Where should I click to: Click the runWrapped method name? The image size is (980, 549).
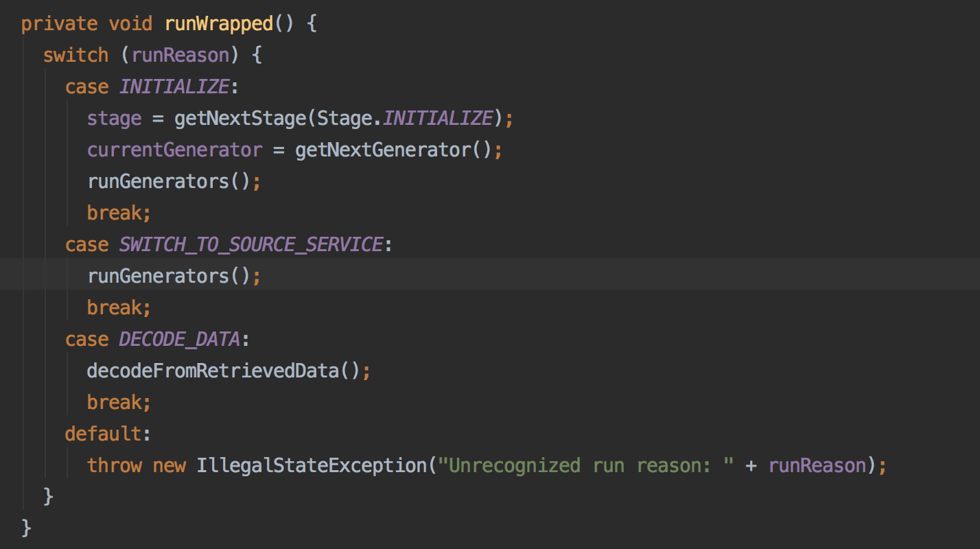tap(219, 23)
